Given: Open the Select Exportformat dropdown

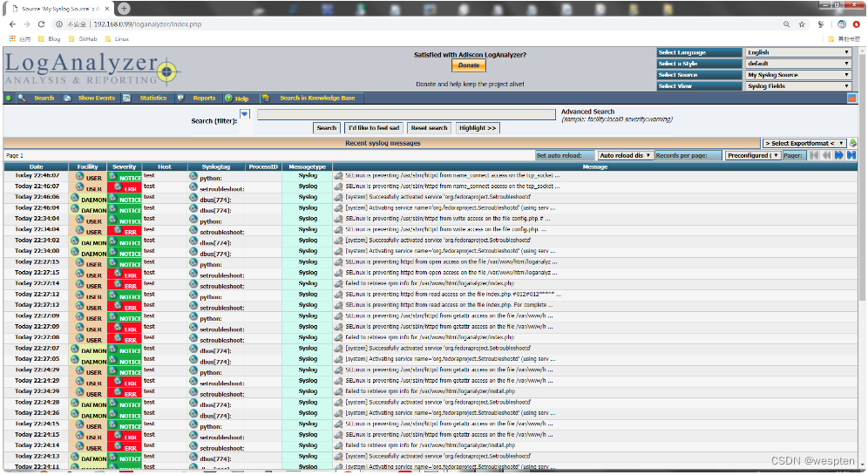Looking at the screenshot, I should click(x=804, y=143).
